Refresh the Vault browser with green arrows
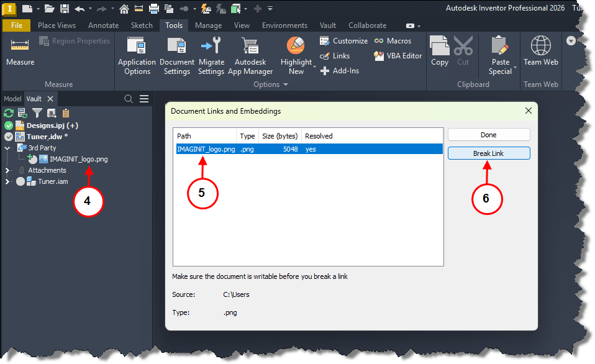The height and width of the screenshot is (364, 595). pyautogui.click(x=8, y=113)
